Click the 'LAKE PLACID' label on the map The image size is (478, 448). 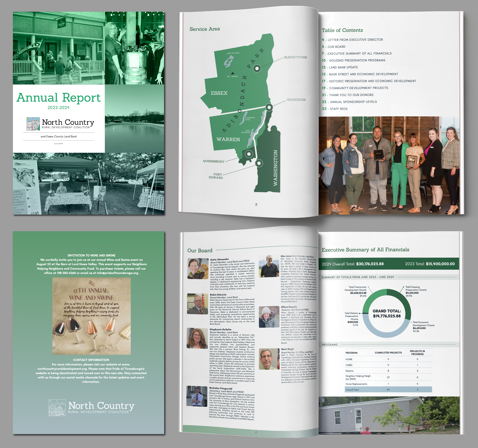click(x=233, y=53)
